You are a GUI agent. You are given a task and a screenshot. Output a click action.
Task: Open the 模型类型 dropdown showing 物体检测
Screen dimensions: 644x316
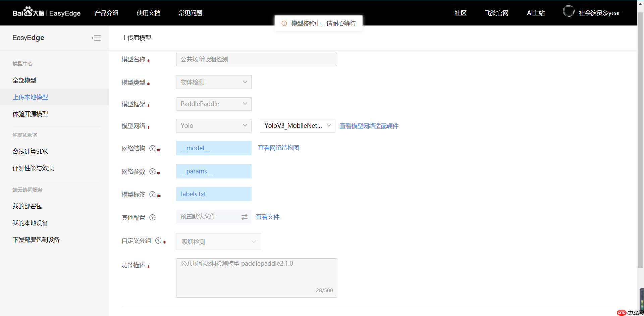coord(213,82)
